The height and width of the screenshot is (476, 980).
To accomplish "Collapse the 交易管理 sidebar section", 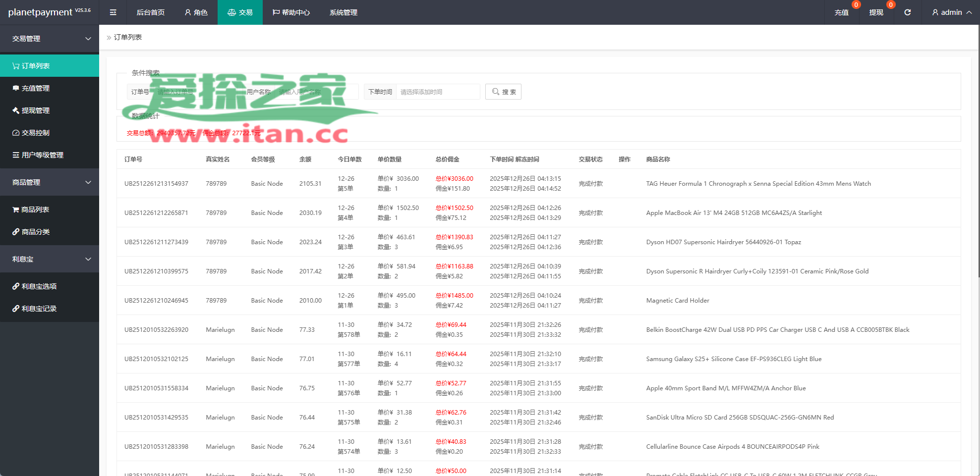I will pos(50,39).
